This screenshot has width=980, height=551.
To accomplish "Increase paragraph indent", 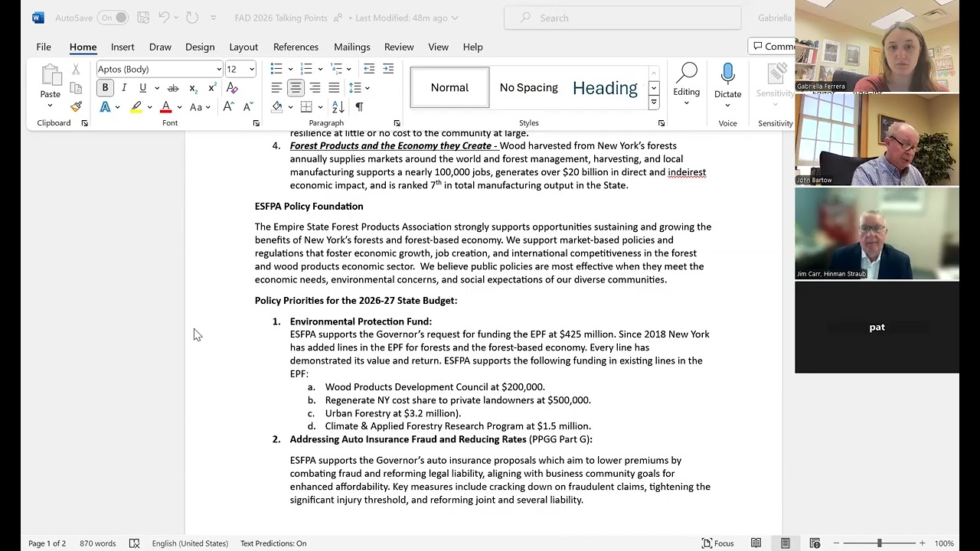I will click(x=388, y=69).
